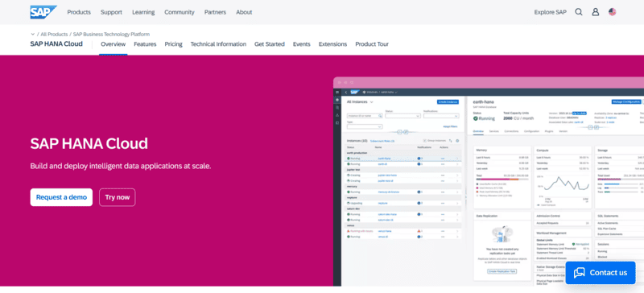The height and width of the screenshot is (293, 644).
Task: Switch to the Pricing tab
Action: [x=173, y=44]
